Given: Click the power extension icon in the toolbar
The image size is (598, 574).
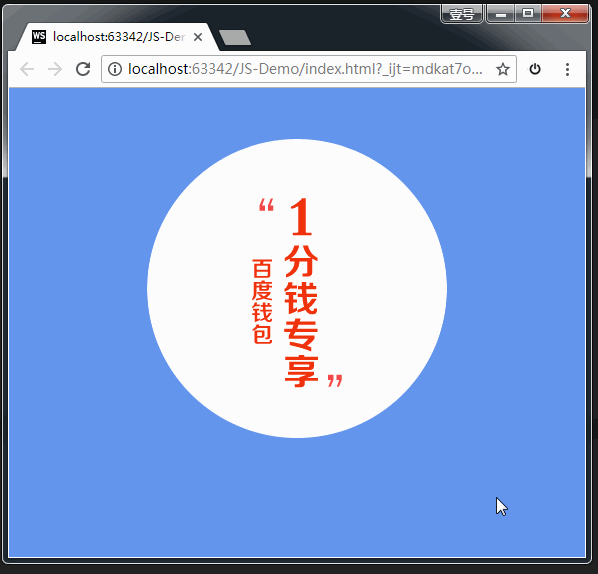Looking at the screenshot, I should pyautogui.click(x=535, y=69).
